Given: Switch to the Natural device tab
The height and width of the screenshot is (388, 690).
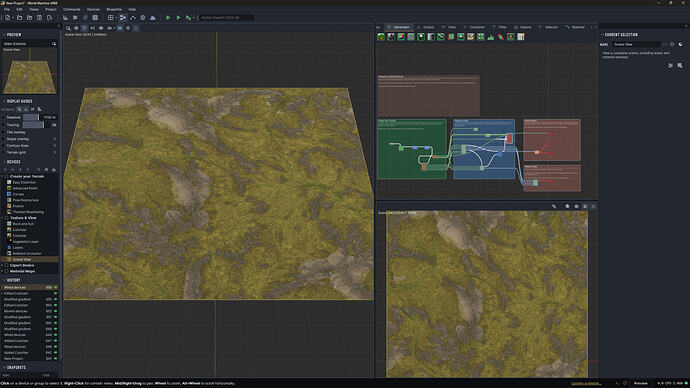Looking at the screenshot, I should (x=522, y=27).
